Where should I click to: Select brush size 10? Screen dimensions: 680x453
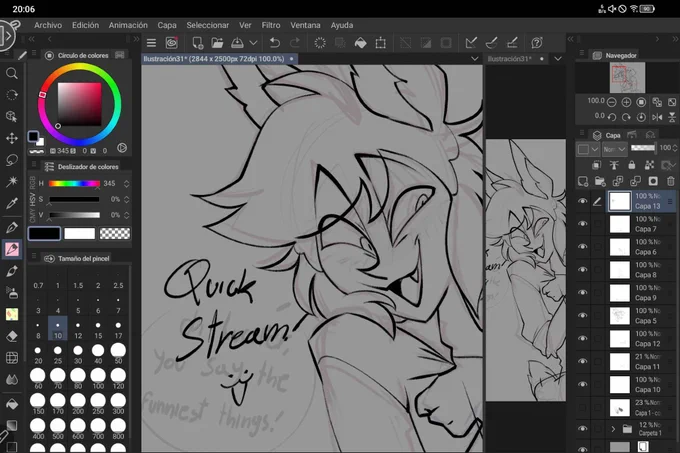tap(58, 329)
